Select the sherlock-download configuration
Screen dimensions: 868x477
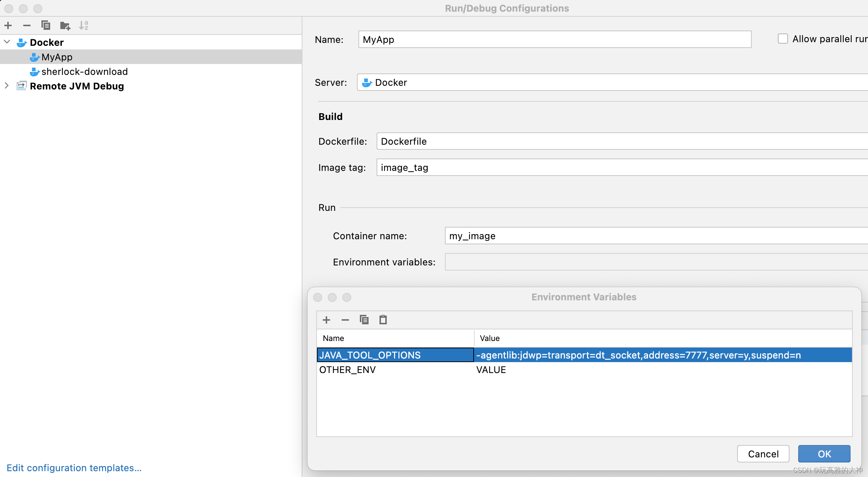pyautogui.click(x=85, y=72)
